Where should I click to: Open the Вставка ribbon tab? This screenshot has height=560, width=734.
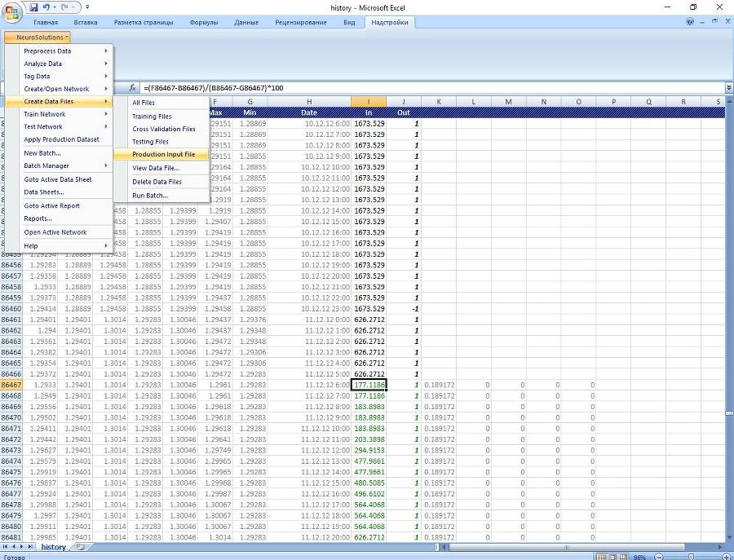(85, 22)
